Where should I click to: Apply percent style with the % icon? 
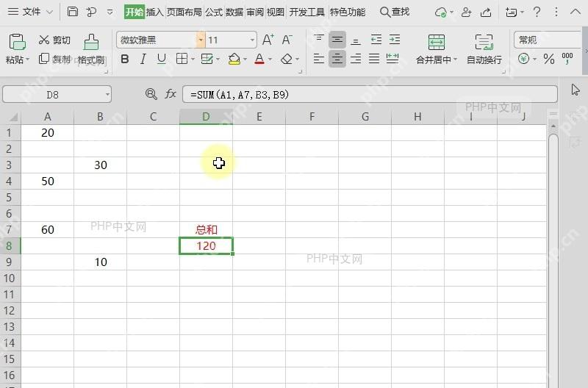(x=548, y=59)
